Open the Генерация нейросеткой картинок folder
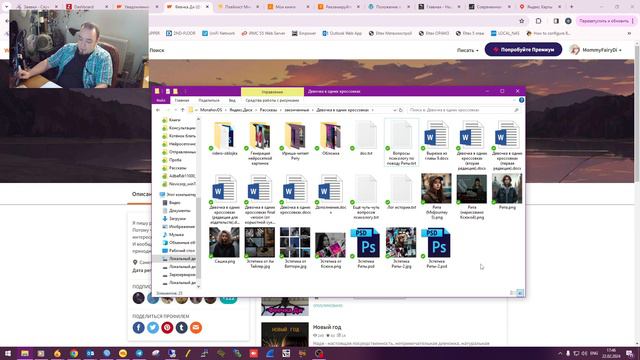 (x=260, y=143)
